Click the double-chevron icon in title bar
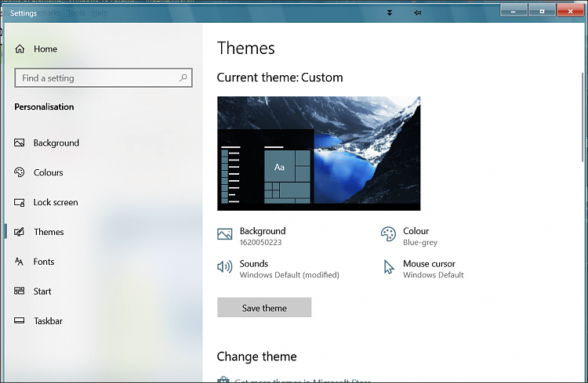The image size is (588, 383). [x=390, y=13]
